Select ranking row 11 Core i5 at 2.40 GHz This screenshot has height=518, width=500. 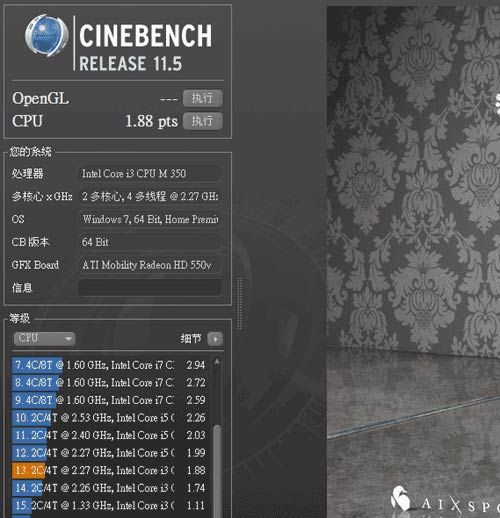(x=110, y=435)
